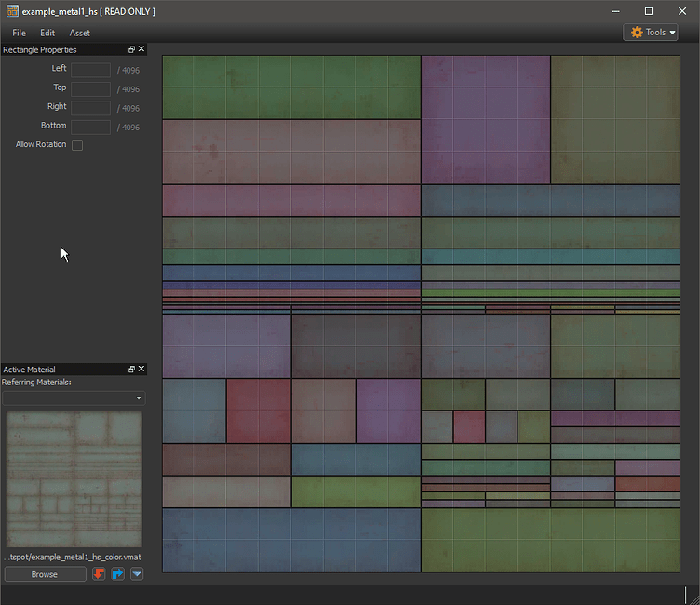Click the app icon in the title bar

pos(11,11)
